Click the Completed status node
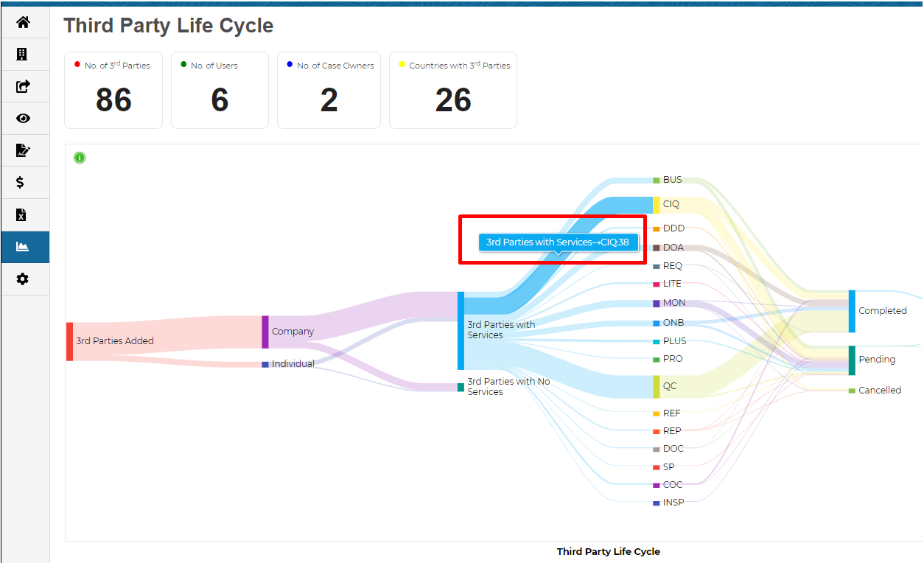The width and height of the screenshot is (924, 563). pos(852,311)
